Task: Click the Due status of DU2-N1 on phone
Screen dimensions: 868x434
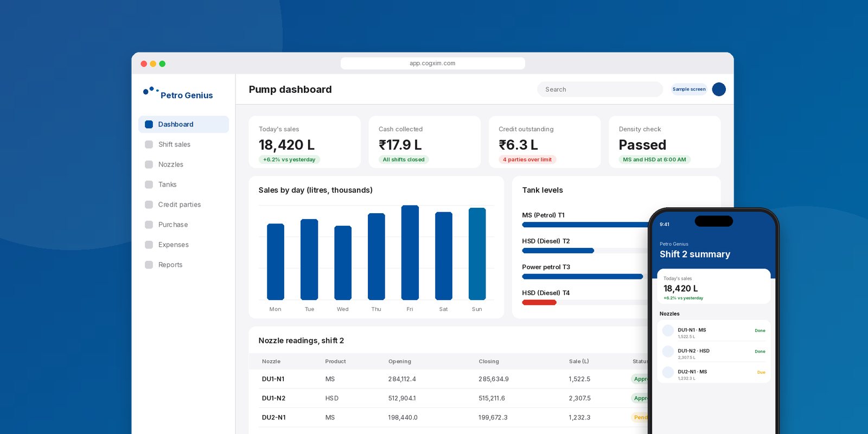Action: pos(761,372)
